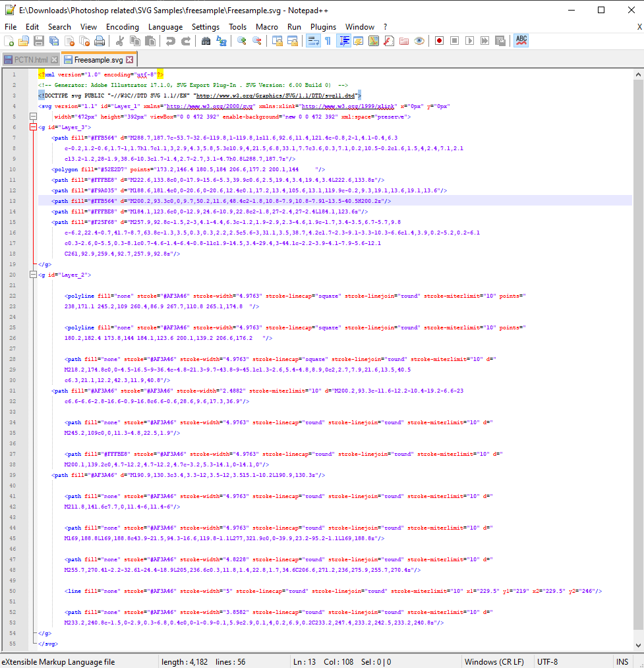The height and width of the screenshot is (668, 644).
Task: Collapse the svg element fold marker
Action: point(33,117)
